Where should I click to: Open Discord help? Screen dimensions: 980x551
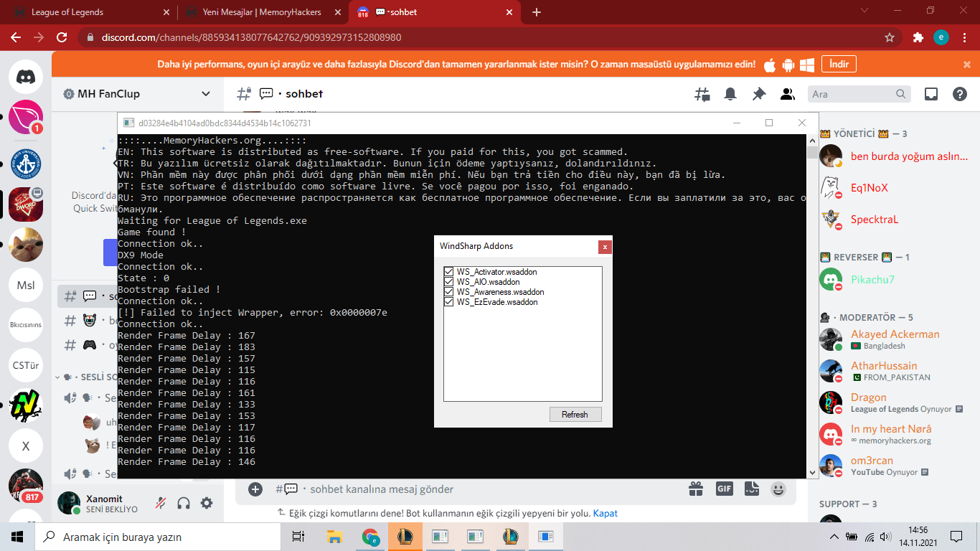point(960,94)
